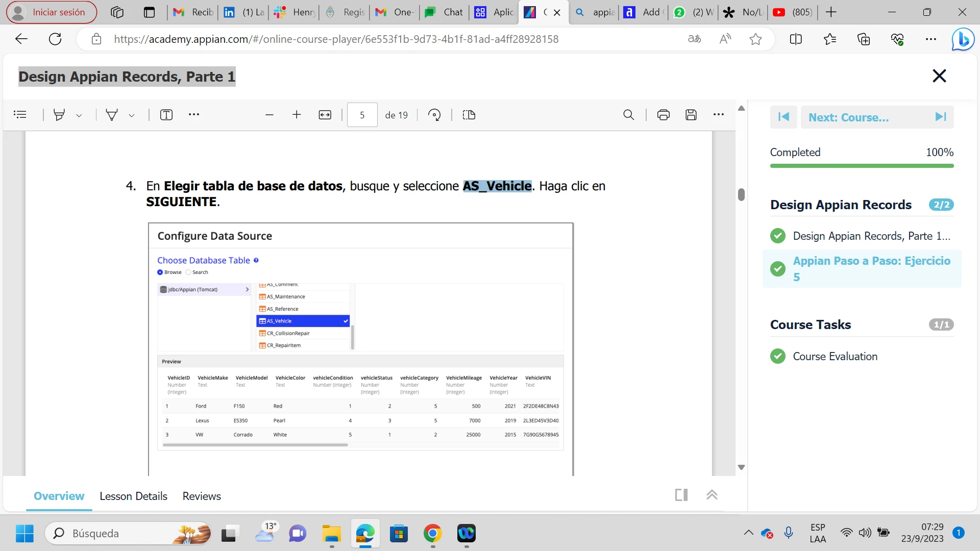980x551 pixels.
Task: Click the scroll down arrow of the PDF
Action: [742, 467]
